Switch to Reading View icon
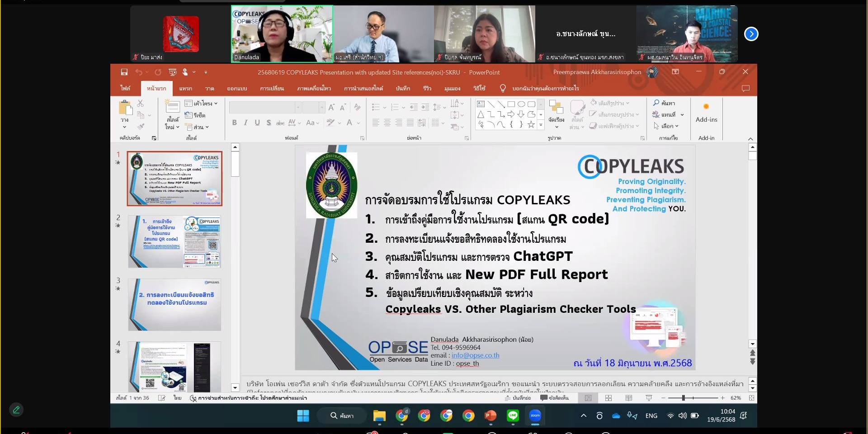The width and height of the screenshot is (868, 434). tap(628, 398)
